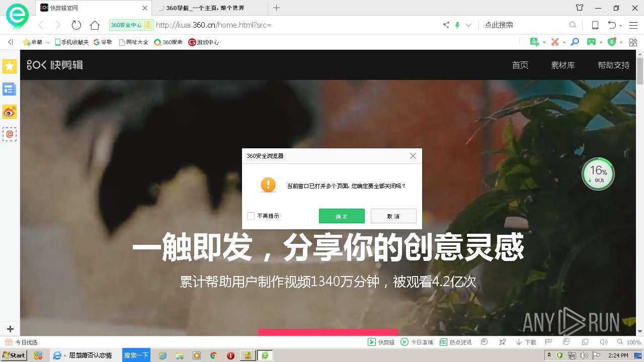Click the forward navigation arrow
Viewport: 644px width, 362px height.
[x=58, y=25]
